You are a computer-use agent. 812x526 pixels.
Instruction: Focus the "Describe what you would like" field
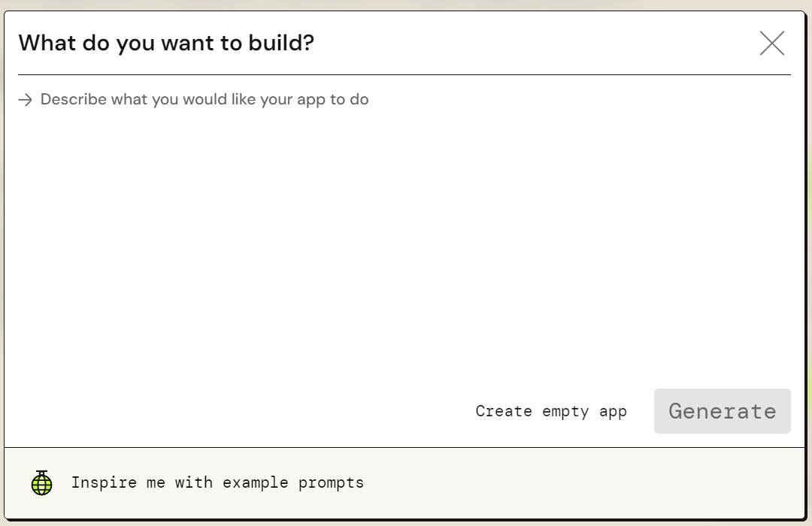pyautogui.click(x=404, y=228)
